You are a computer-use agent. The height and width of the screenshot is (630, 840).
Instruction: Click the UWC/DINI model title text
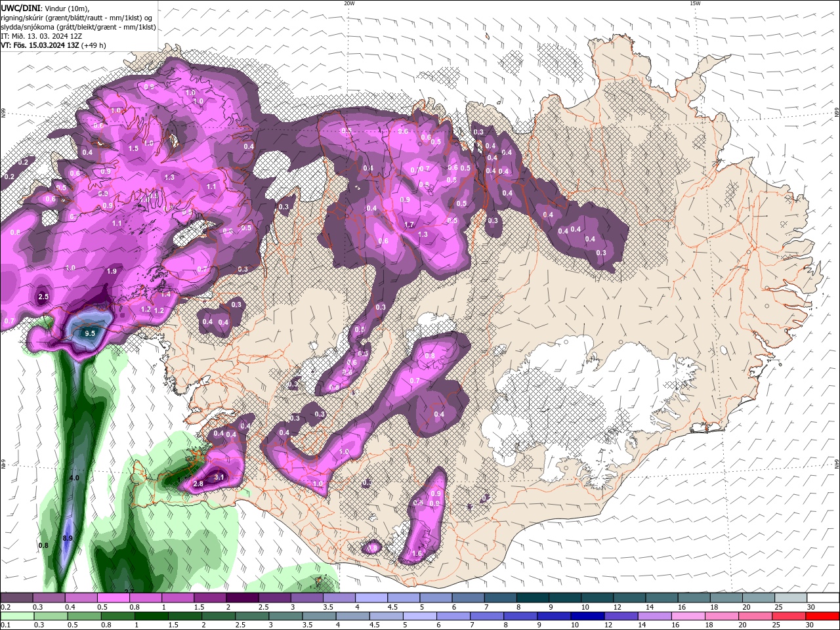20,7
